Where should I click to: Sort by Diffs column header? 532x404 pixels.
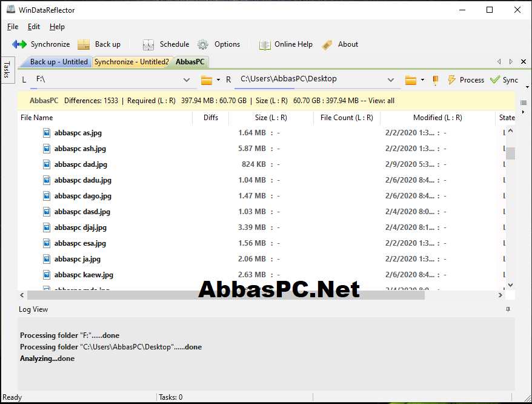tap(211, 118)
